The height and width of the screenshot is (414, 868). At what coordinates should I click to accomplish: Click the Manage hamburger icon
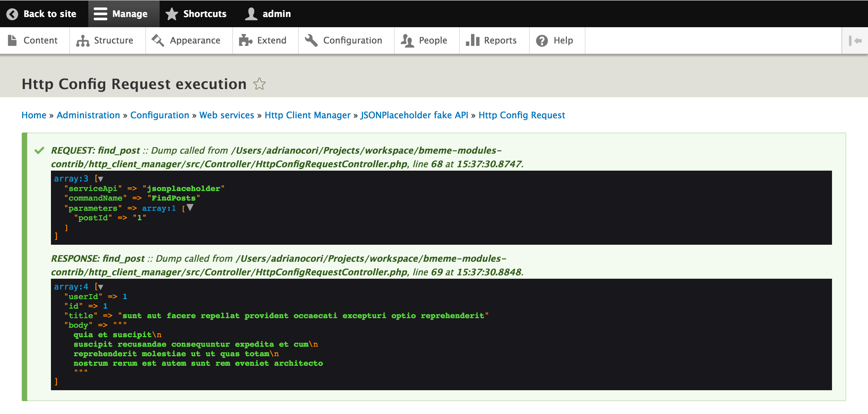101,14
